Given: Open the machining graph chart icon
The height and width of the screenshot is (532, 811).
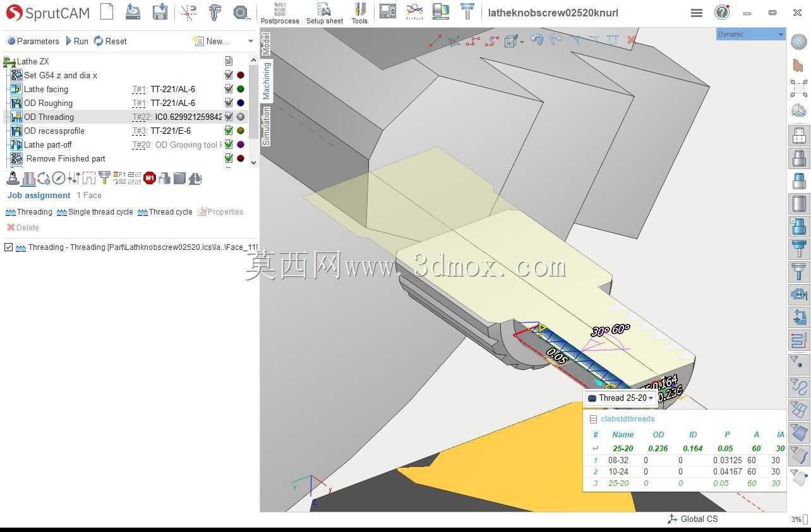Looking at the screenshot, I should click(414, 11).
